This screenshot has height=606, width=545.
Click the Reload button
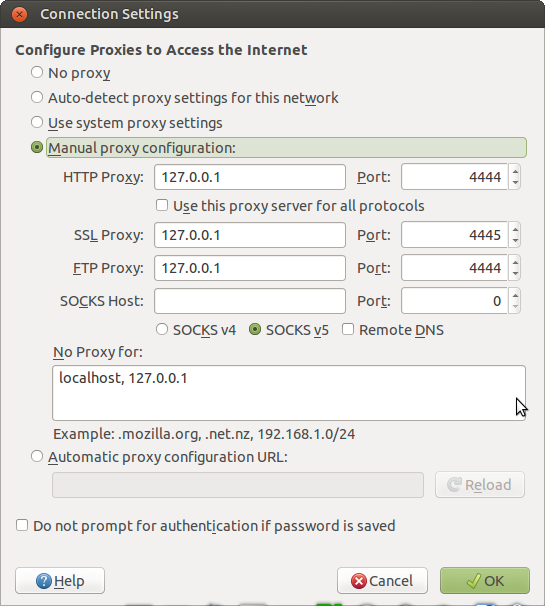(x=480, y=485)
